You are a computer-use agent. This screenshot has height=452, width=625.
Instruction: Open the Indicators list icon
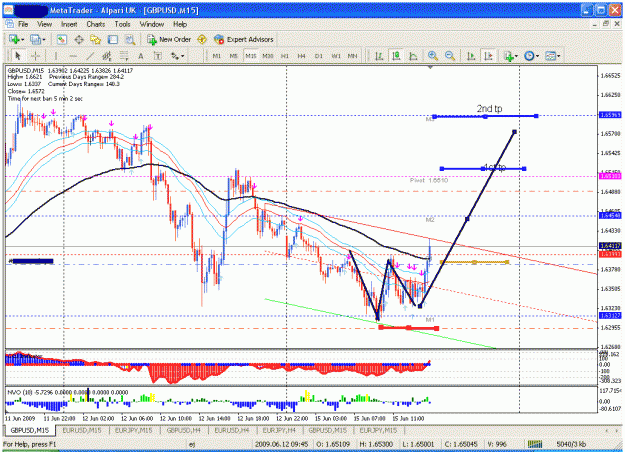click(x=508, y=56)
